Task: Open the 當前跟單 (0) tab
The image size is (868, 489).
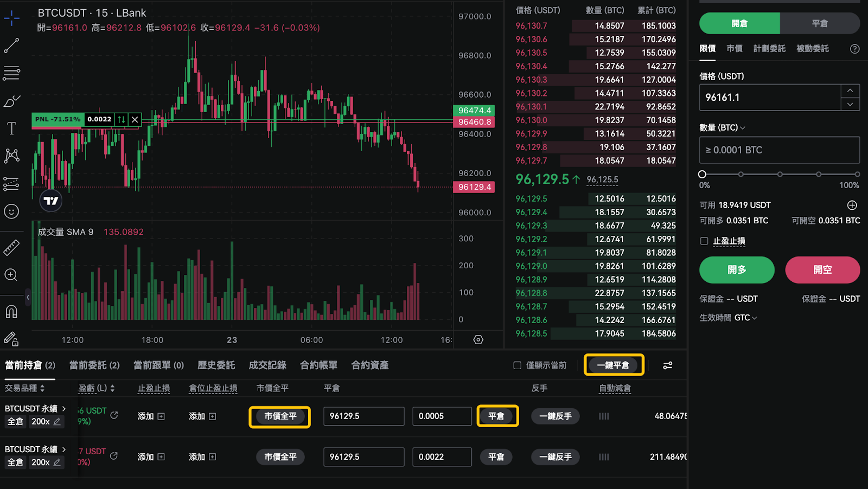Action: coord(158,365)
